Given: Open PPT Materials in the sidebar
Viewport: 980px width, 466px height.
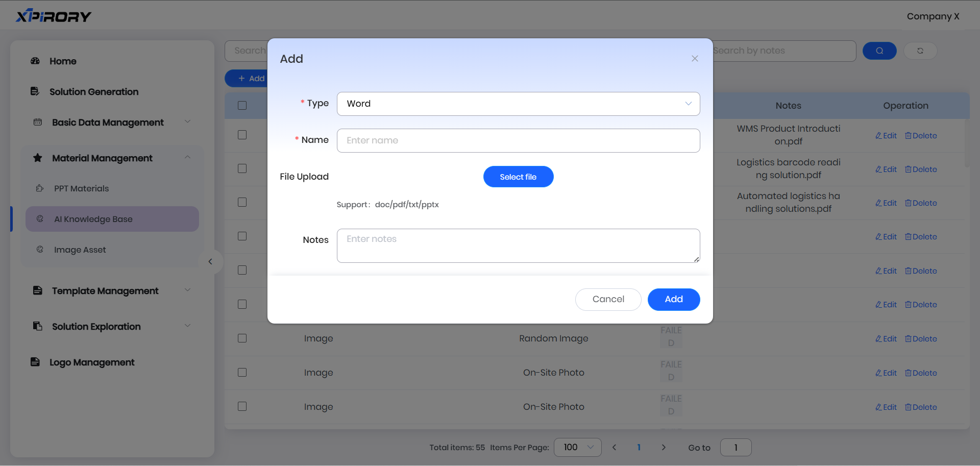Looking at the screenshot, I should coord(82,188).
